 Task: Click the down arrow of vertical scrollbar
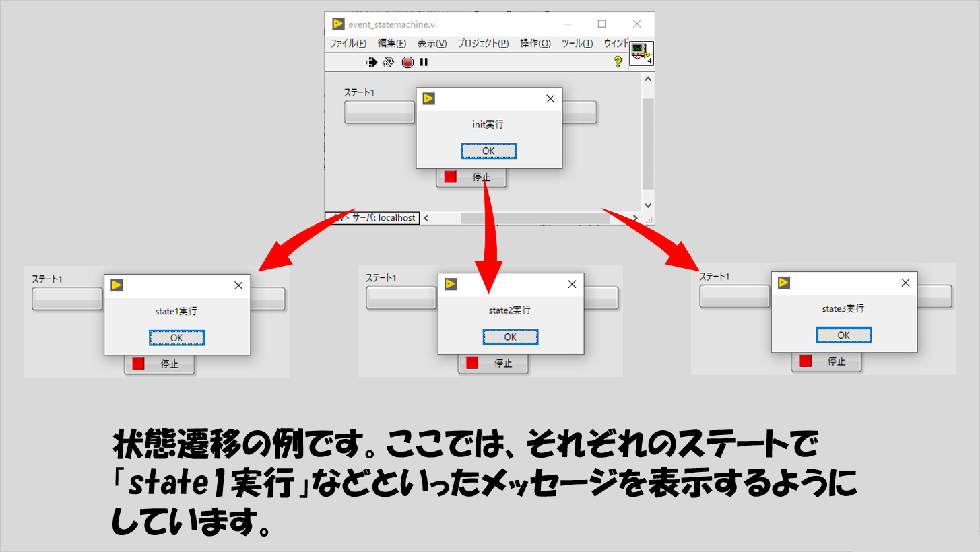pos(648,205)
